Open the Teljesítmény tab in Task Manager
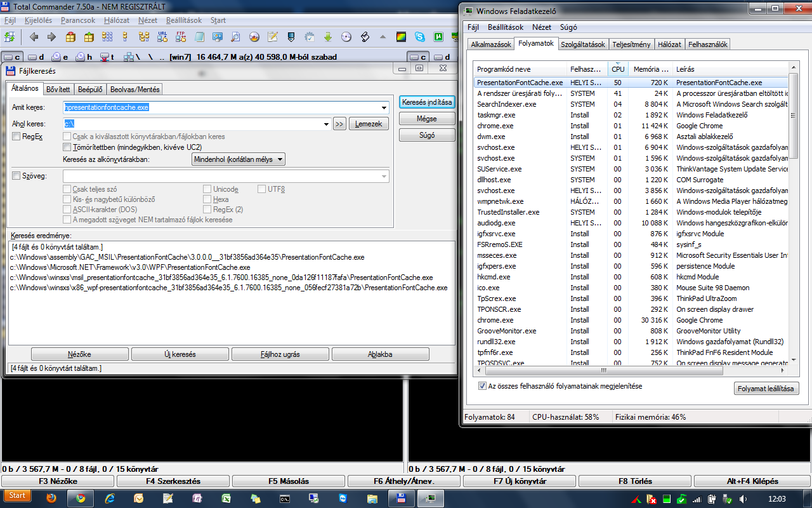 (631, 44)
